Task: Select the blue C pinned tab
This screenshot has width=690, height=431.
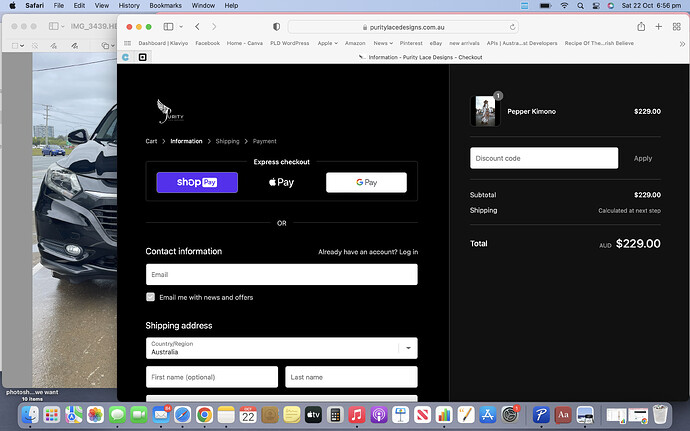Action: coord(125,57)
